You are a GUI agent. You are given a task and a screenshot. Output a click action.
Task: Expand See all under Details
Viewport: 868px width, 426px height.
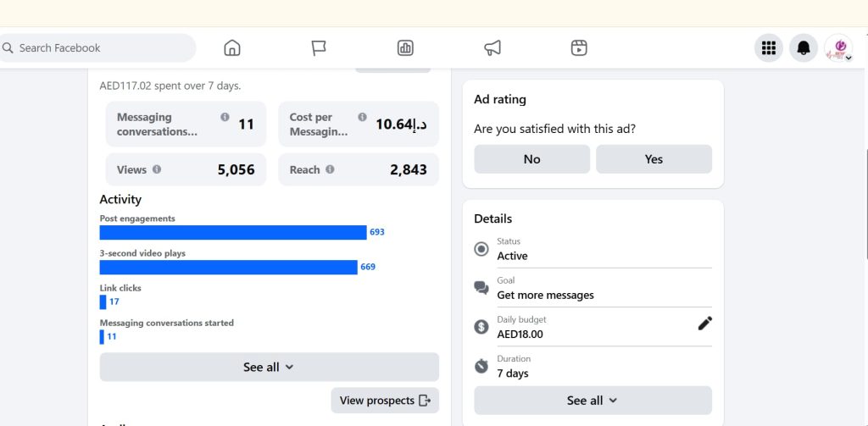click(593, 400)
